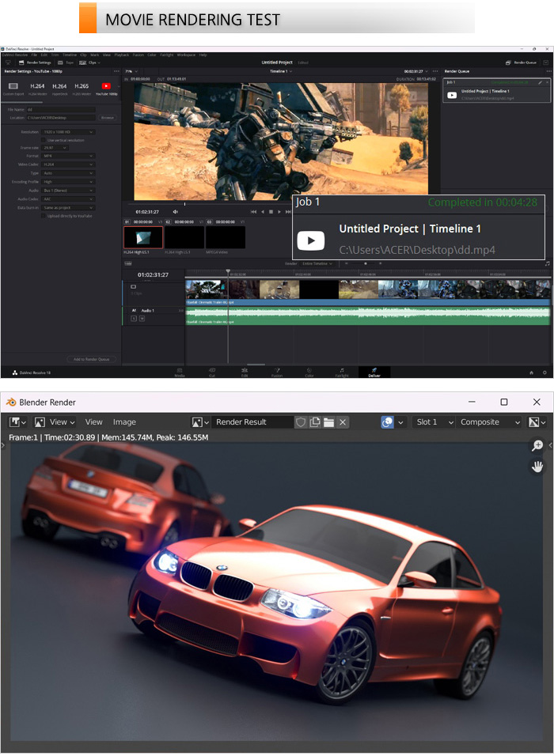Open the Encoding Profile dropdown
Viewport: 554px width, 756px height.
click(x=68, y=182)
